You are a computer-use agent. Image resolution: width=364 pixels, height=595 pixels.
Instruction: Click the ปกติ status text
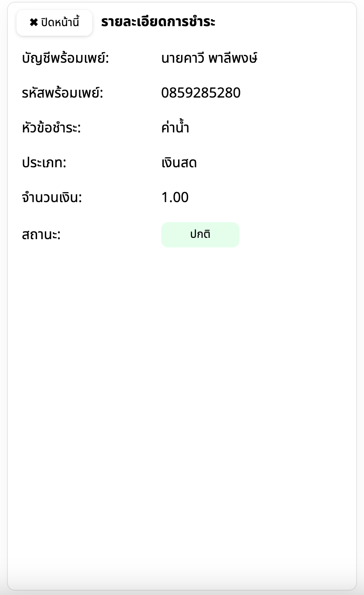tap(200, 234)
